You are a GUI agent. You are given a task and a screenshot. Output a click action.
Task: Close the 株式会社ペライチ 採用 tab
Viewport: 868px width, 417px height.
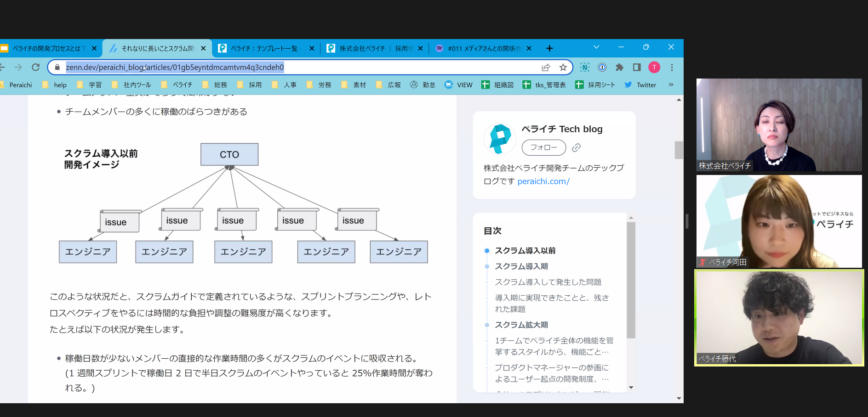pyautogui.click(x=420, y=48)
